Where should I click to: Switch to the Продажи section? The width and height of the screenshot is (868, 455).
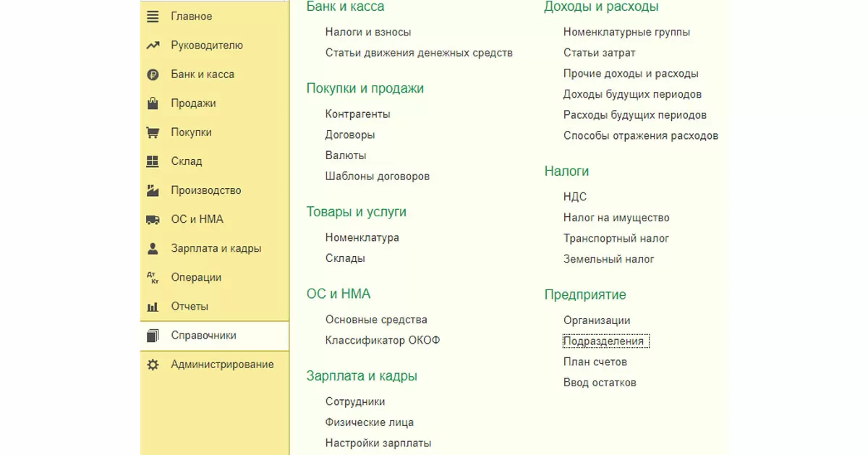(x=193, y=103)
